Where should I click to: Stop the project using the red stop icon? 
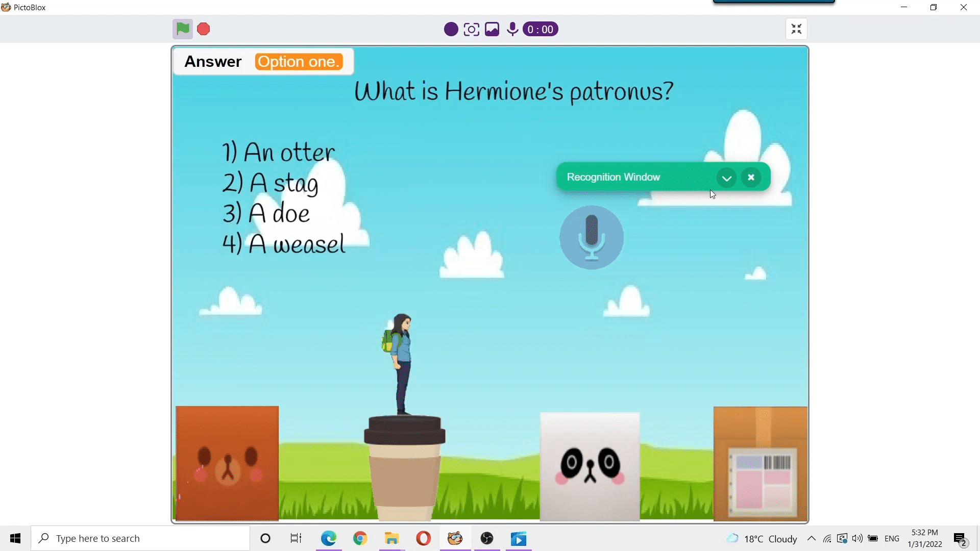point(203,29)
